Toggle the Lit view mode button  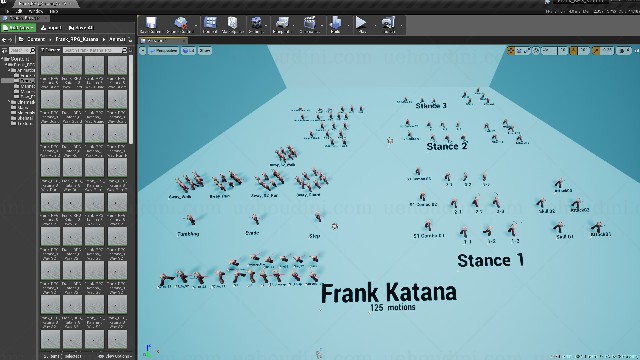188,51
